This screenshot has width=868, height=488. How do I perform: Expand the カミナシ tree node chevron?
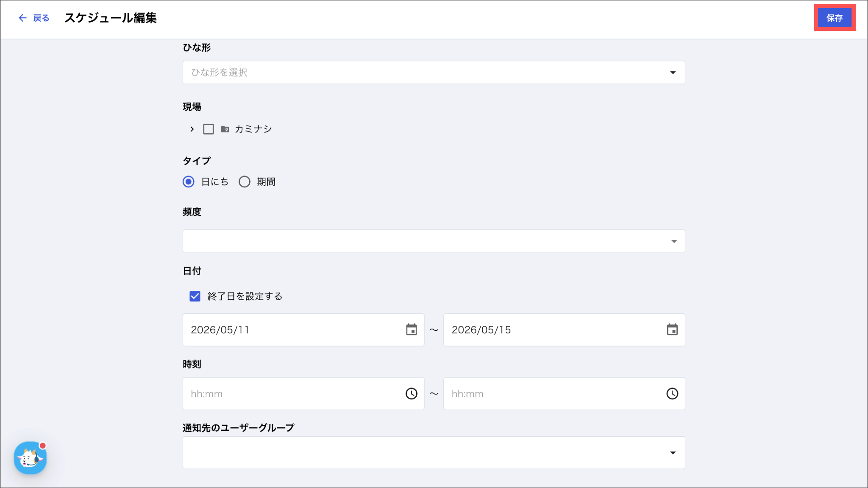(192, 129)
